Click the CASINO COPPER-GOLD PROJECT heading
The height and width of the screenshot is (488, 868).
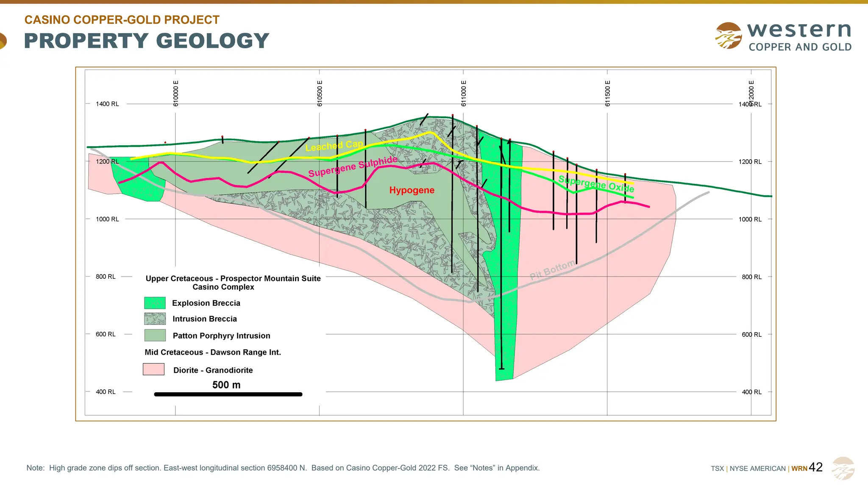[x=122, y=20]
